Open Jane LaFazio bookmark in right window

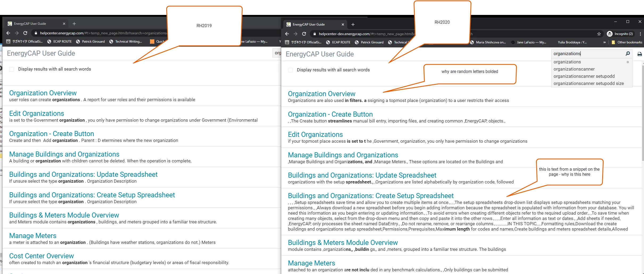[529, 42]
